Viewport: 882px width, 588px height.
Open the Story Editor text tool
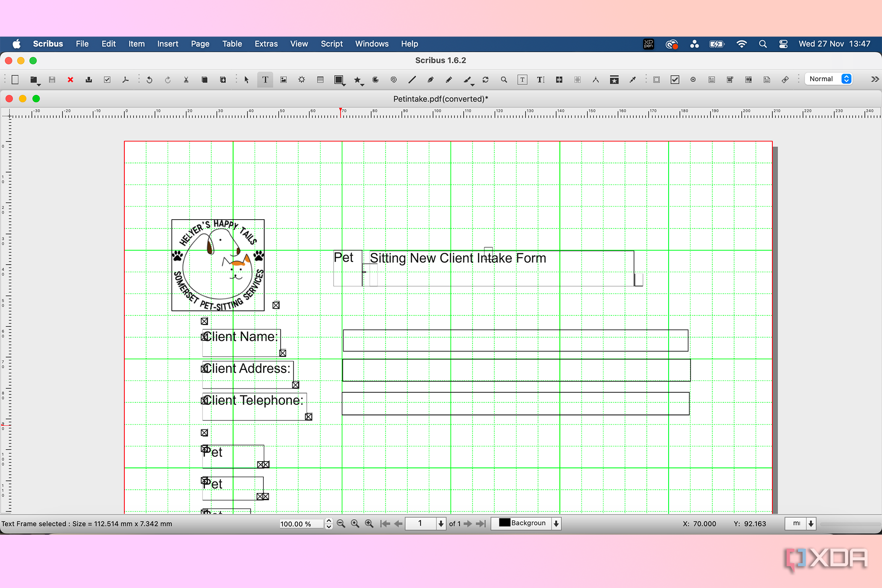pos(541,80)
